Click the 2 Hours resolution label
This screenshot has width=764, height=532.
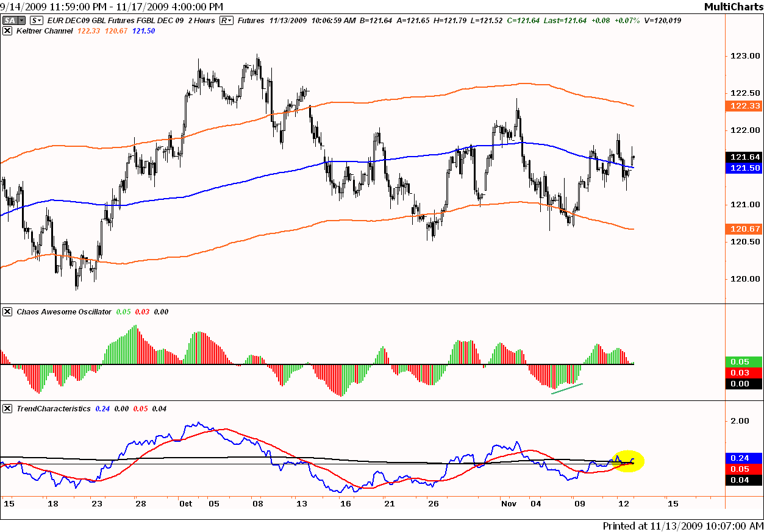[x=200, y=20]
